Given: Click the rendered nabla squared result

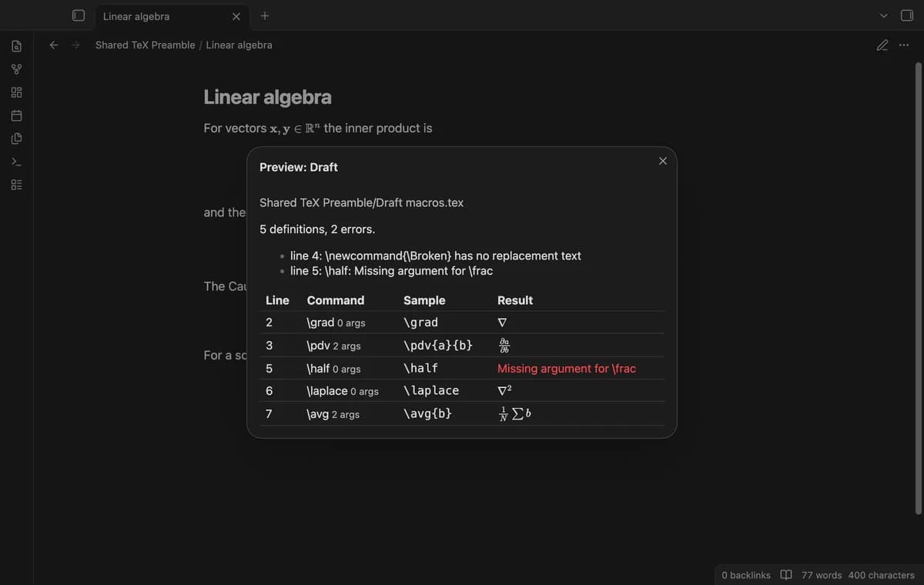Looking at the screenshot, I should pyautogui.click(x=505, y=390).
